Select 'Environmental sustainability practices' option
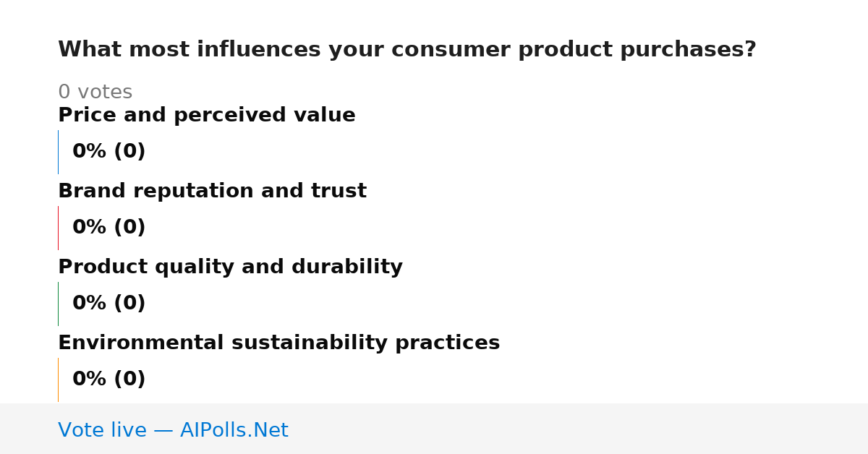868x454 pixels. coord(278,343)
